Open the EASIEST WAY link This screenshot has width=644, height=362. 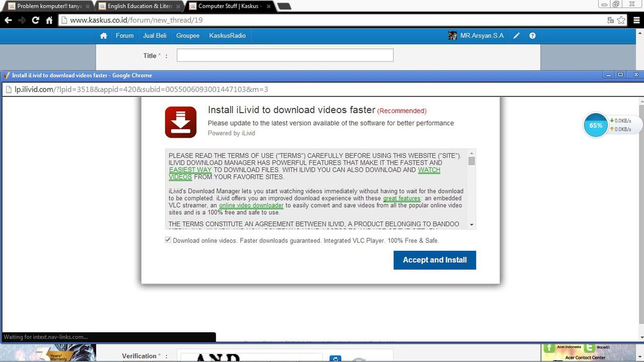click(190, 170)
